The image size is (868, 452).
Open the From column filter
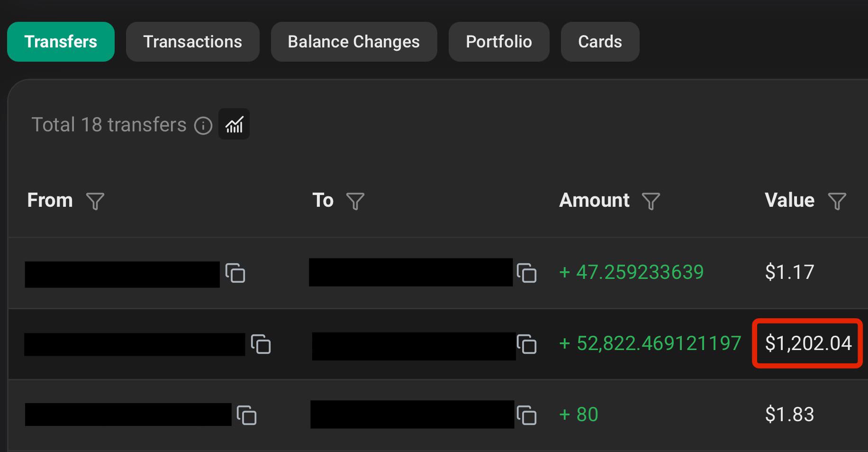95,201
